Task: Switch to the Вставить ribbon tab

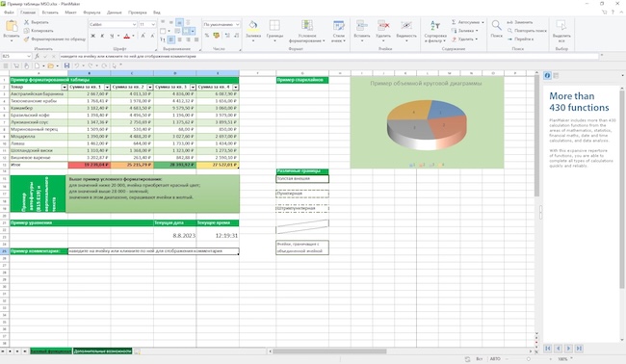Action: click(50, 13)
